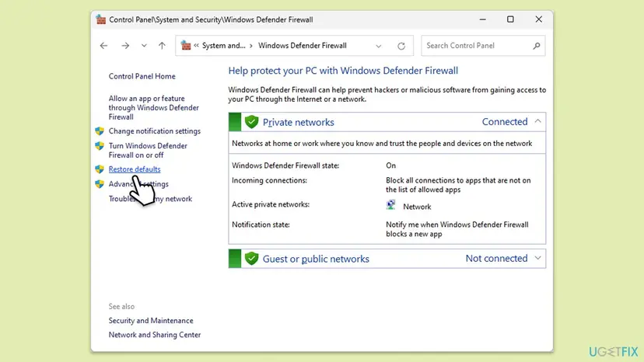The image size is (644, 362).
Task: Collapse the Private networks section
Action: pos(537,121)
